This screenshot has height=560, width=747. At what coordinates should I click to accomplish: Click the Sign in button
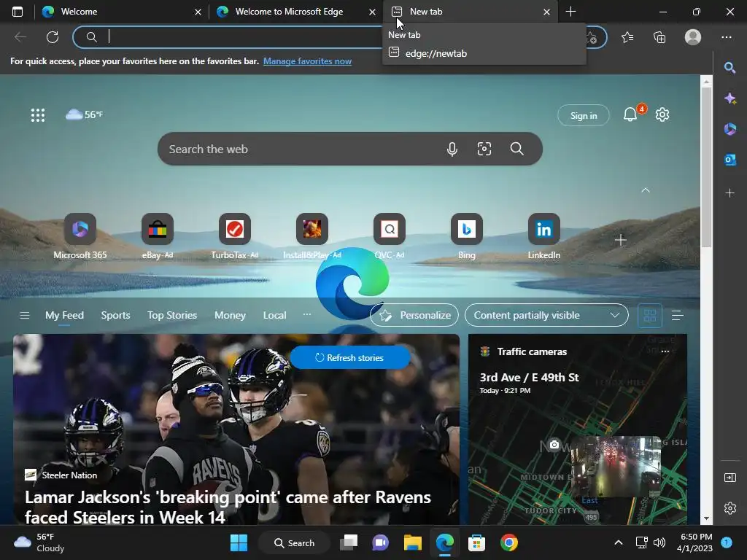584,116
